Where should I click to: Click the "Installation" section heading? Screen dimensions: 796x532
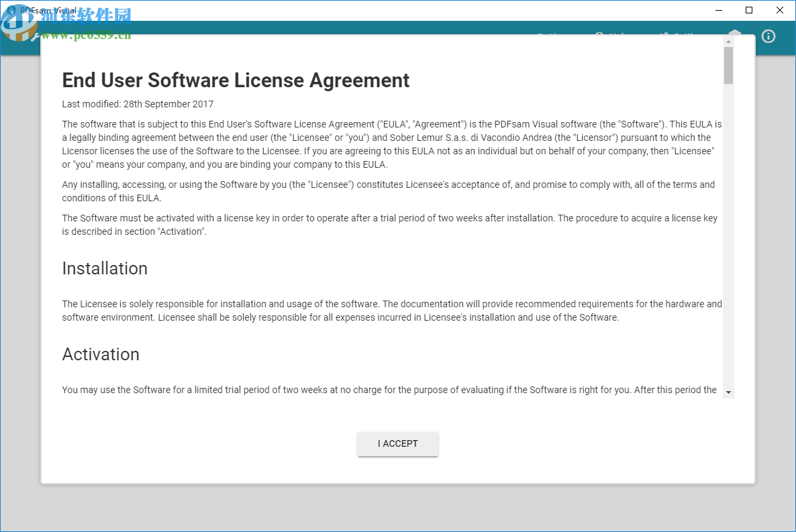click(105, 268)
